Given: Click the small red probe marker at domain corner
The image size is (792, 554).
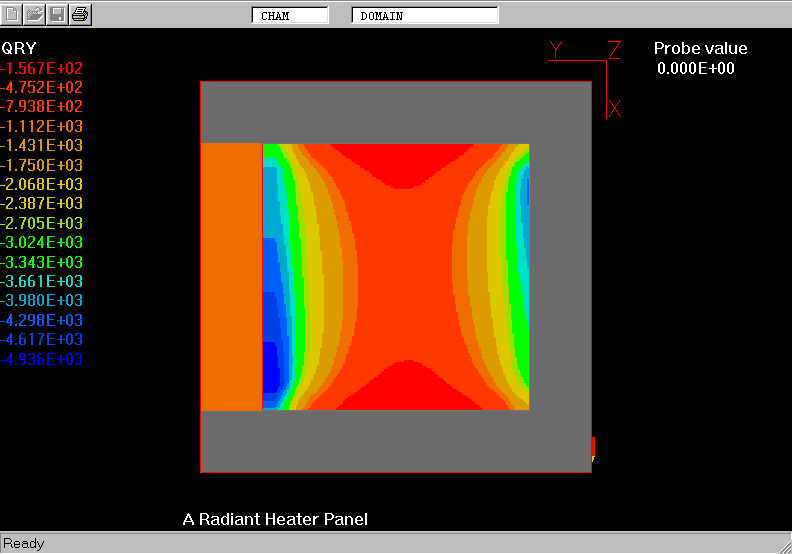Looking at the screenshot, I should pyautogui.click(x=593, y=447).
